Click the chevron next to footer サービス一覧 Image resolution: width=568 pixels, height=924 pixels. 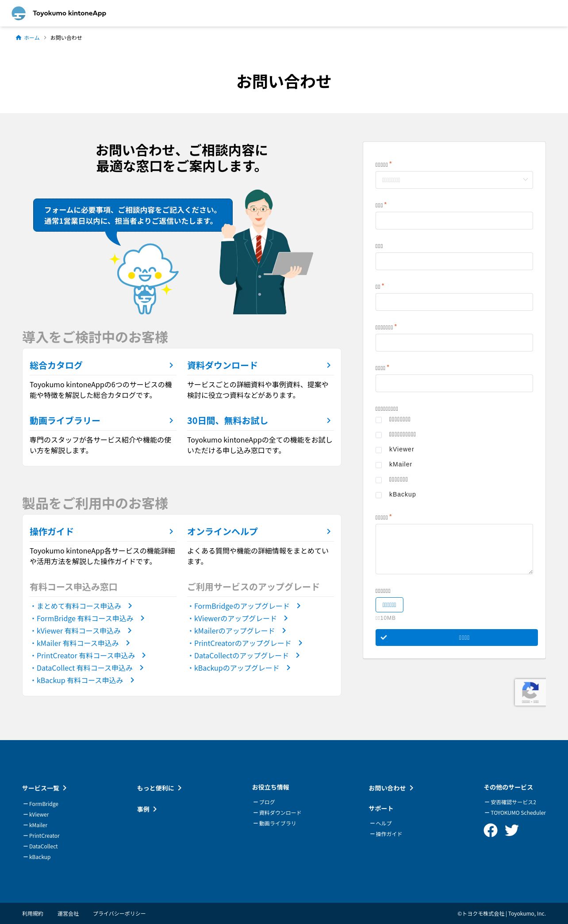point(65,788)
